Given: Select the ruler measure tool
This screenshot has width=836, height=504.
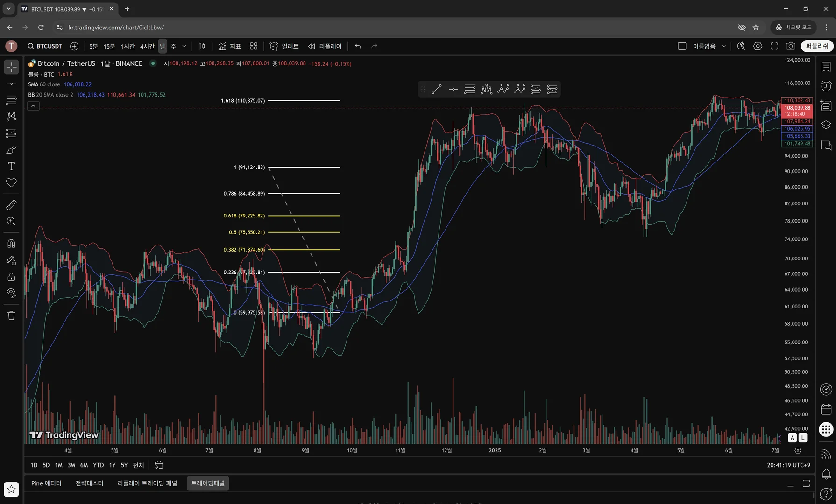Looking at the screenshot, I should [11, 205].
